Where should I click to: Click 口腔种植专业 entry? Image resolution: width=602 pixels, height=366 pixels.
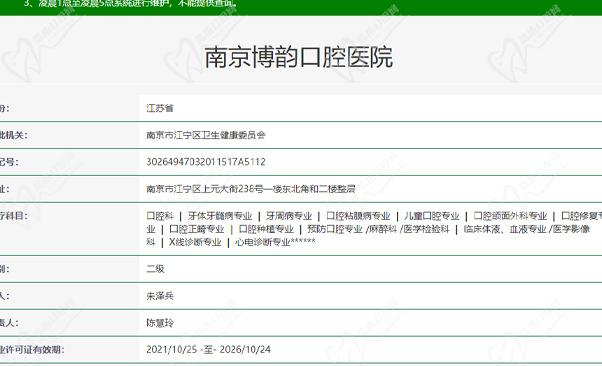click(266, 229)
